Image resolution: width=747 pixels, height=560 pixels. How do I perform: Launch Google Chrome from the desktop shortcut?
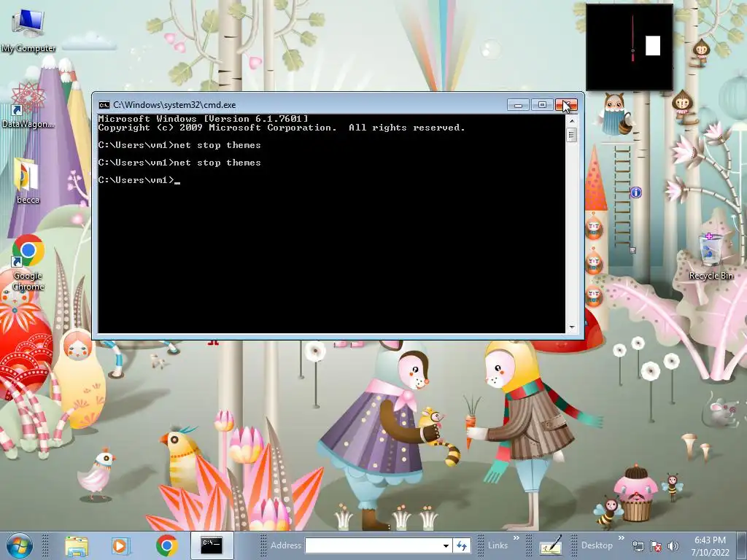(x=28, y=262)
